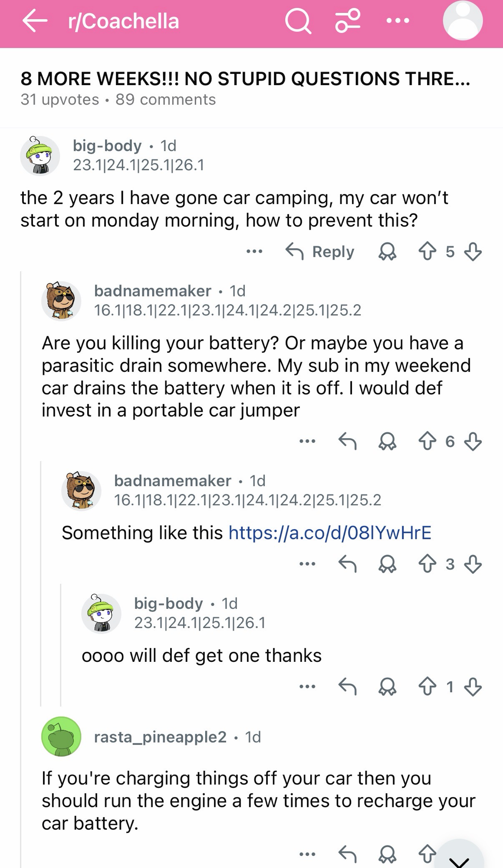Downvote big-body's car camping question

(473, 252)
